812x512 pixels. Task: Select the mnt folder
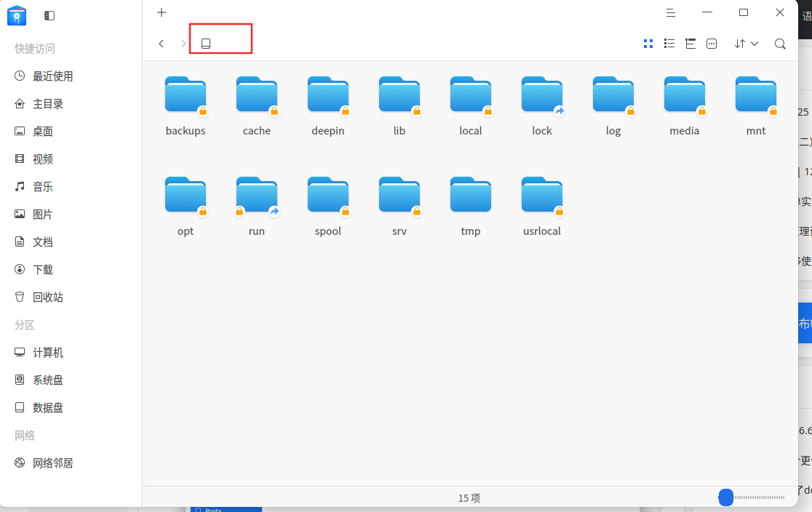click(x=756, y=105)
